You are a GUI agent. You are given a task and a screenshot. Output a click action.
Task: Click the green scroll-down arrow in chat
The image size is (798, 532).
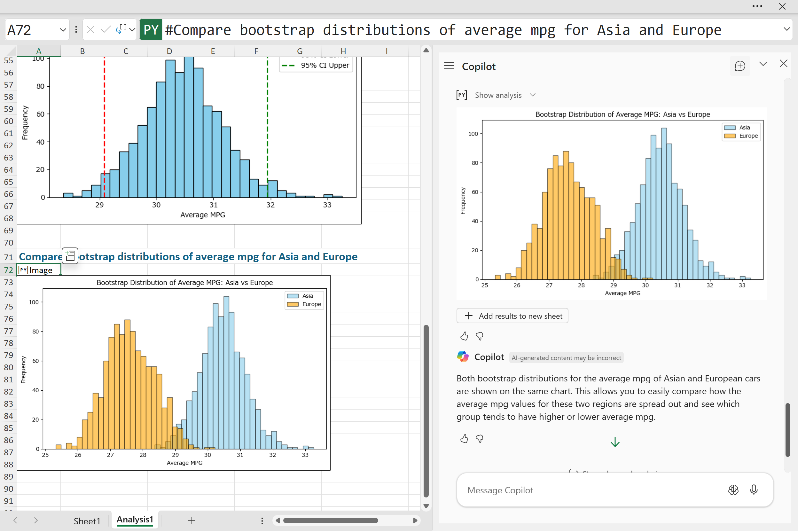pyautogui.click(x=615, y=442)
